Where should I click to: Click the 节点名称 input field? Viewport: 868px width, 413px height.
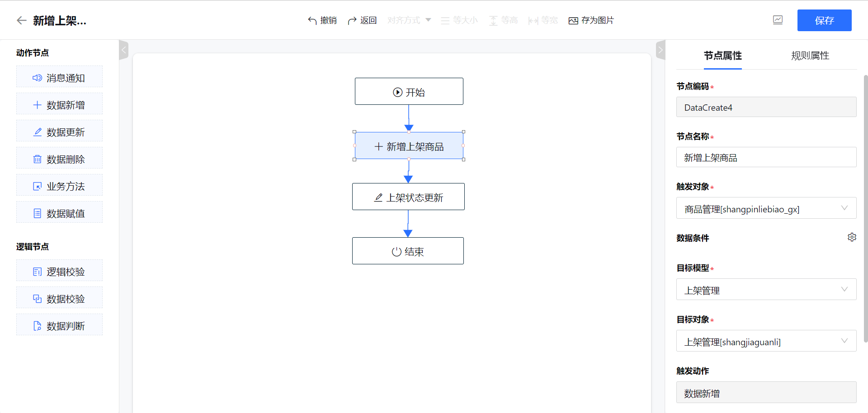[x=766, y=157]
